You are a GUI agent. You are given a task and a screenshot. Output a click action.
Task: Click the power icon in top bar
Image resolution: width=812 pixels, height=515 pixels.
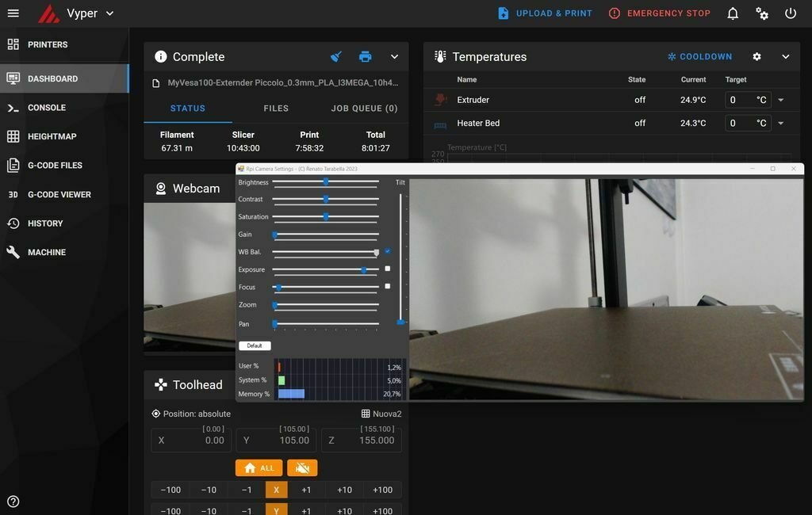pyautogui.click(x=791, y=13)
